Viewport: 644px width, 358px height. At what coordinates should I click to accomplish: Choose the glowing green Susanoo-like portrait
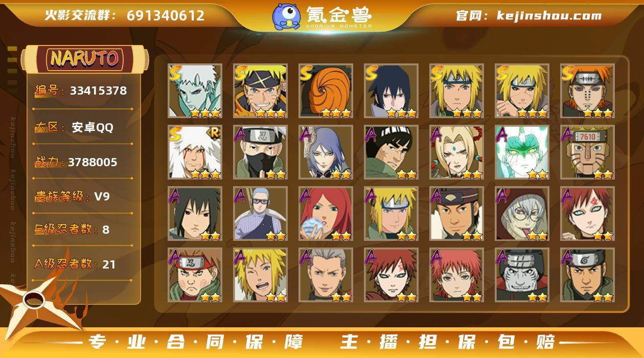522,152
